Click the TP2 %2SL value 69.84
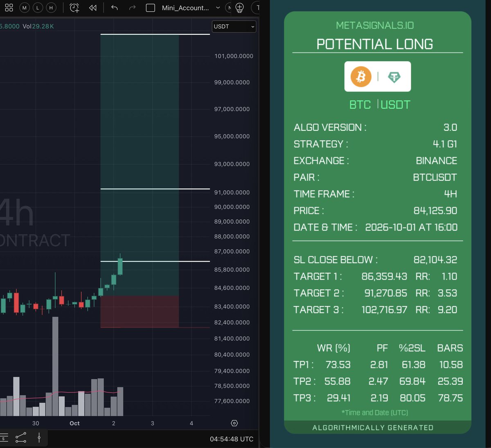Image resolution: width=491 pixels, height=448 pixels. 412,381
